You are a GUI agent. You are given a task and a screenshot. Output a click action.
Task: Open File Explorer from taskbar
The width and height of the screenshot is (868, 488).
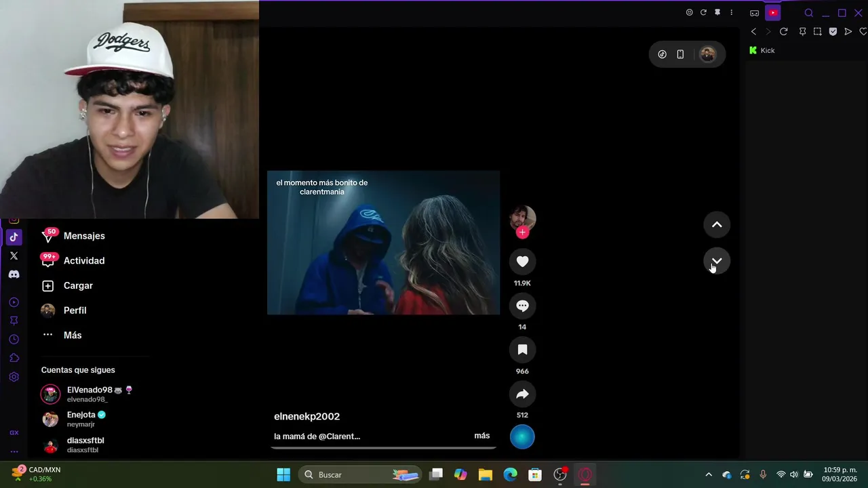[x=486, y=474]
